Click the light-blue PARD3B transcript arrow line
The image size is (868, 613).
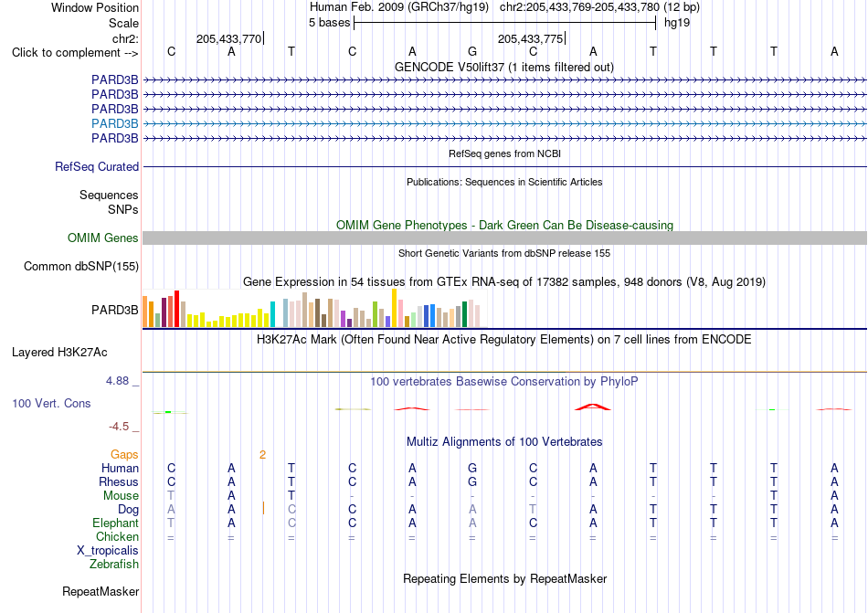click(x=504, y=124)
